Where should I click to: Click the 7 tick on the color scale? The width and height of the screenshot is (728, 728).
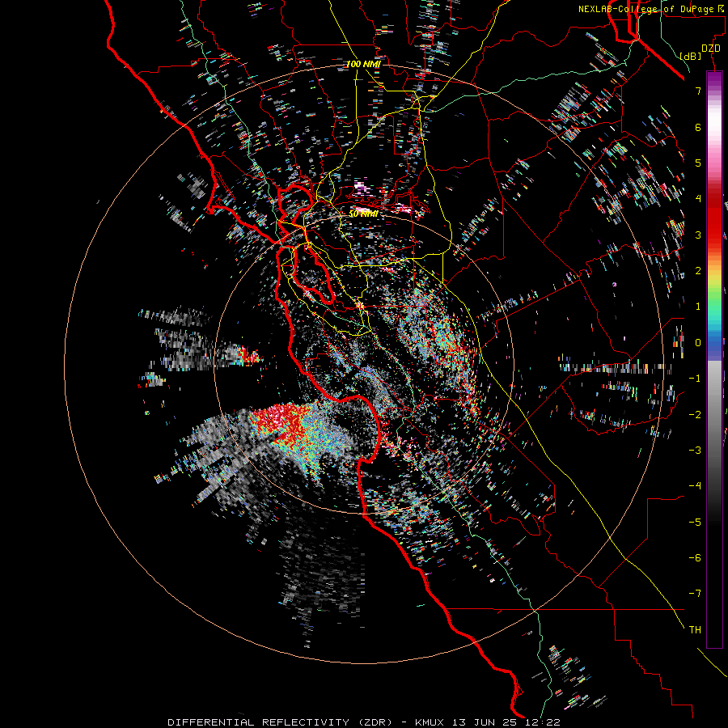[x=698, y=91]
